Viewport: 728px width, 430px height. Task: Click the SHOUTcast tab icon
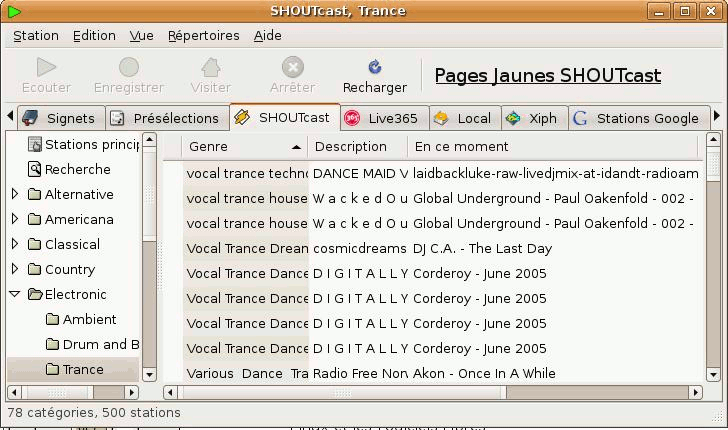pyautogui.click(x=242, y=117)
